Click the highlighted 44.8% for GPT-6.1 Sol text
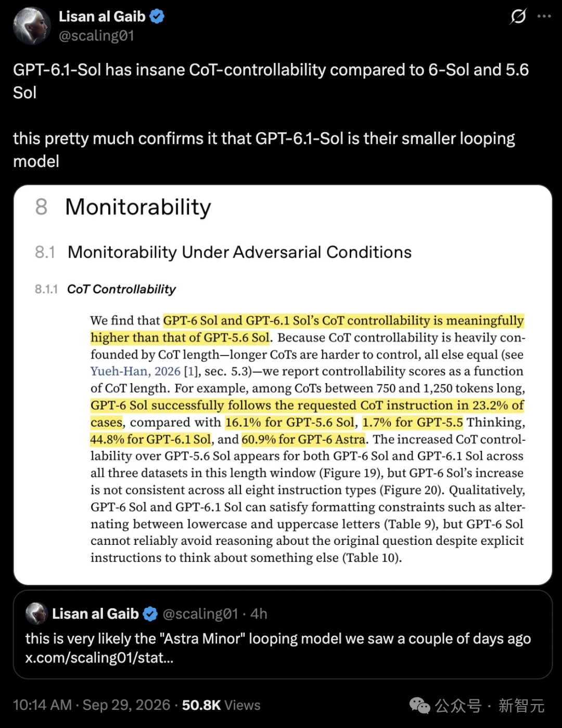Screen dimensions: 562x728 tap(151, 440)
